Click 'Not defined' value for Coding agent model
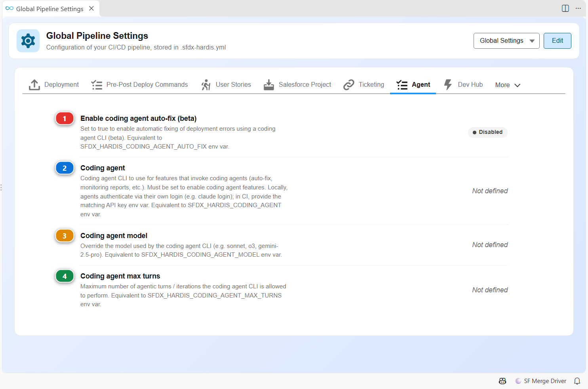 click(x=490, y=245)
